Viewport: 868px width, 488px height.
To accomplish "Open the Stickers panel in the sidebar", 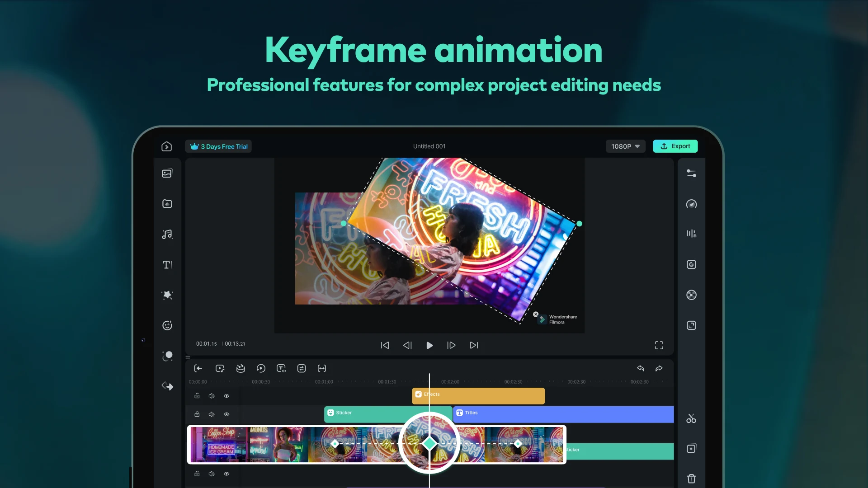I will [x=167, y=325].
